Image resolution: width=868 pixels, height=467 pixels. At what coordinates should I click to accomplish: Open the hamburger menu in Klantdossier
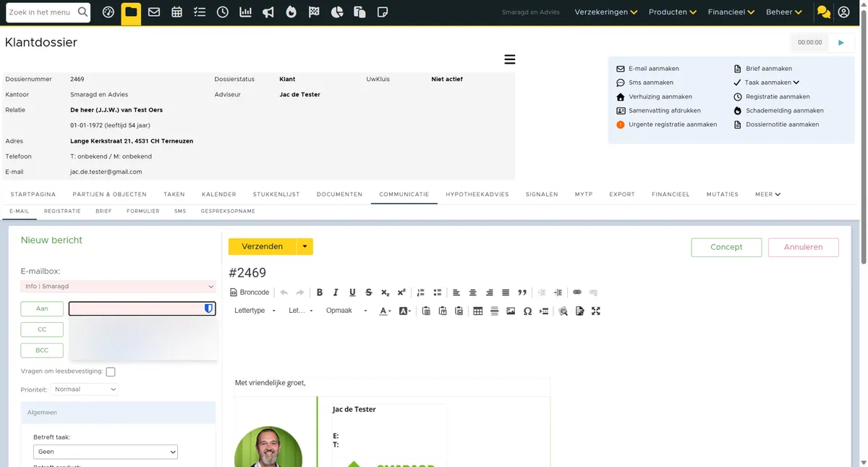coord(510,59)
